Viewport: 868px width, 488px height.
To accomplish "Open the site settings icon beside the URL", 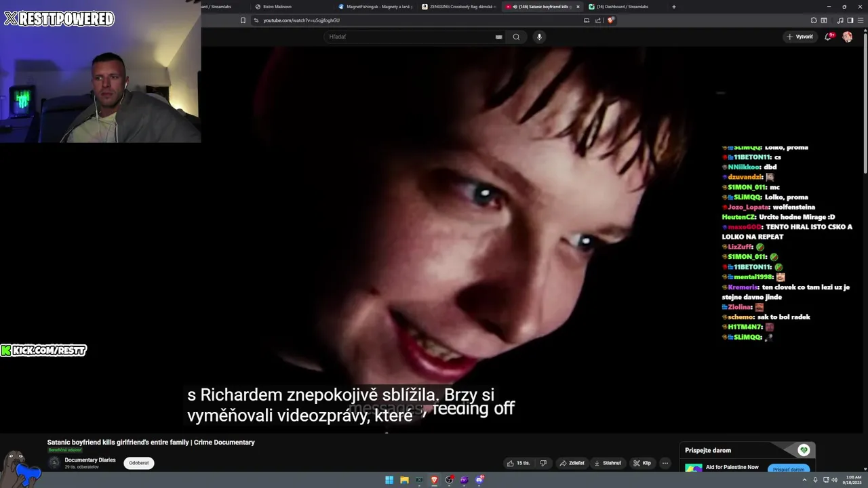I will (256, 20).
